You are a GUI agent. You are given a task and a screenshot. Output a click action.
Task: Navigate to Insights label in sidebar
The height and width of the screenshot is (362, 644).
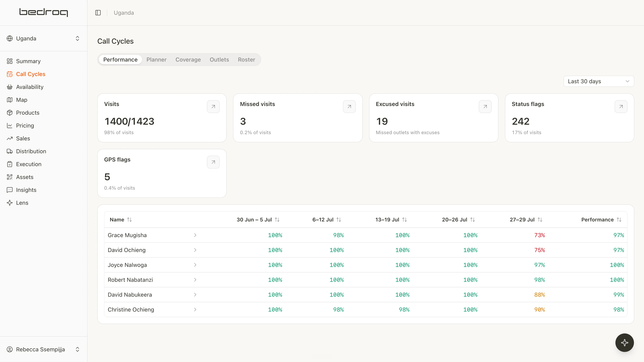coord(26,190)
